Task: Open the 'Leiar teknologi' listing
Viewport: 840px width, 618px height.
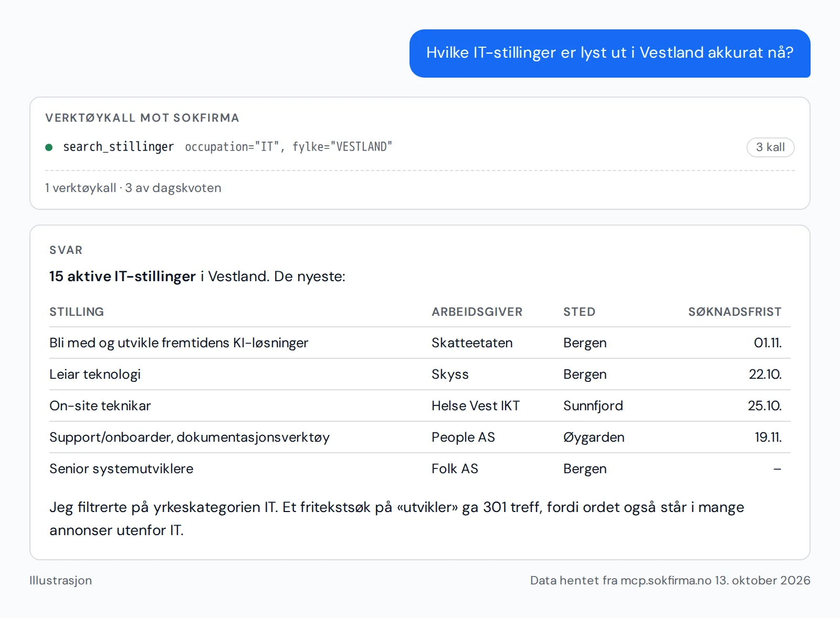Action: click(95, 374)
